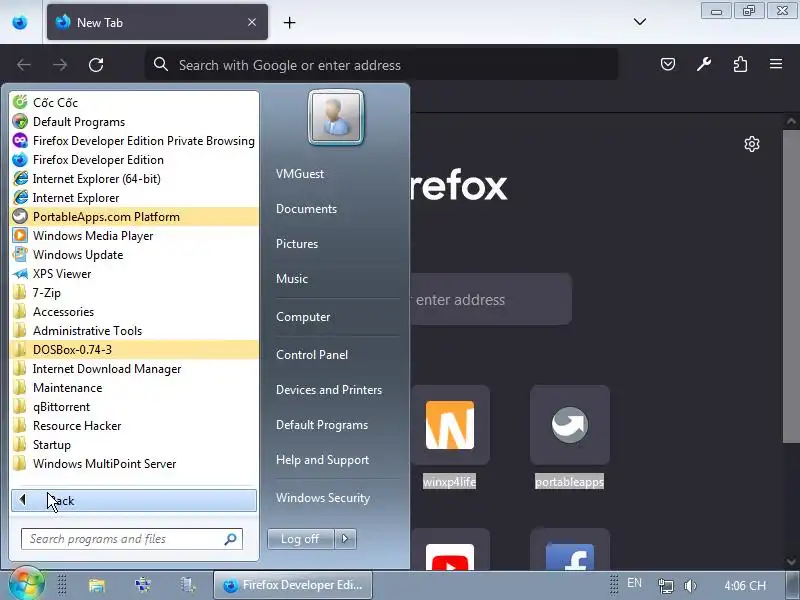Expand the Resource Hacker folder
Viewport: 800px width, 600px height.
pyautogui.click(x=134, y=426)
